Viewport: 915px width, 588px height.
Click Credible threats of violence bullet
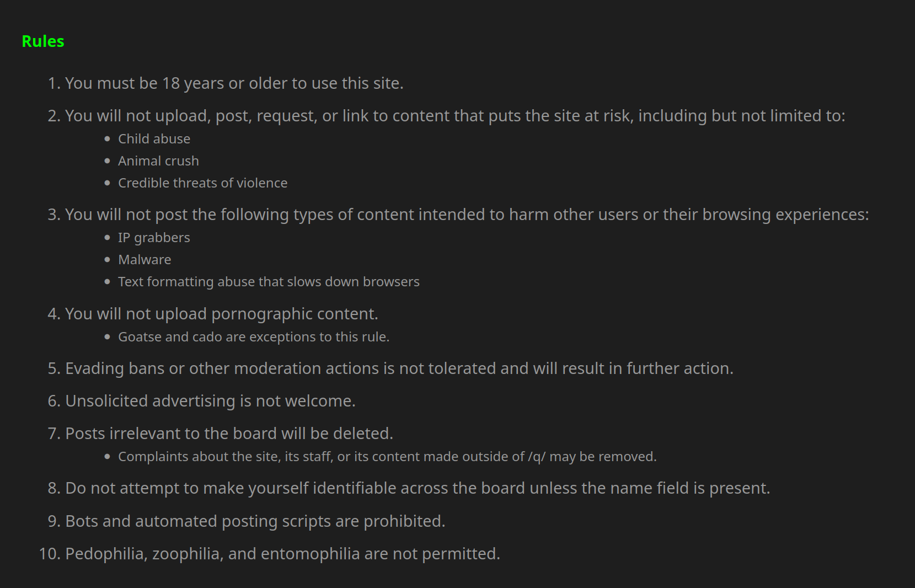pyautogui.click(x=202, y=183)
